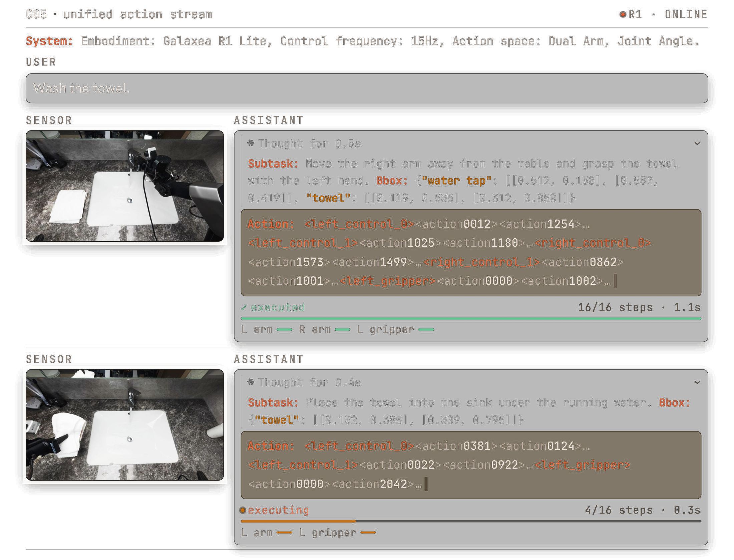Image resolution: width=734 pixels, height=560 pixels.
Task: Collapse the 'Thought for 0.4s' chevron
Action: (x=697, y=382)
